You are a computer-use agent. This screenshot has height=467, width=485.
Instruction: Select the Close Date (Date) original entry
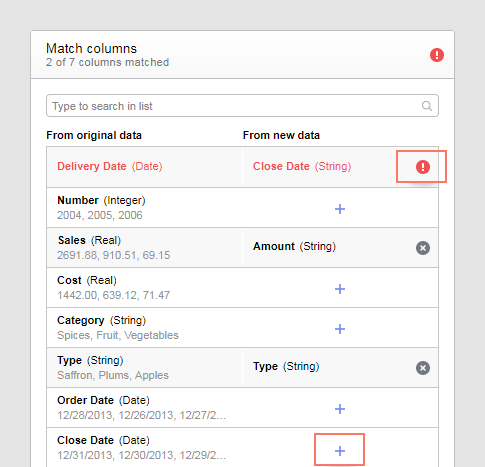point(103,440)
